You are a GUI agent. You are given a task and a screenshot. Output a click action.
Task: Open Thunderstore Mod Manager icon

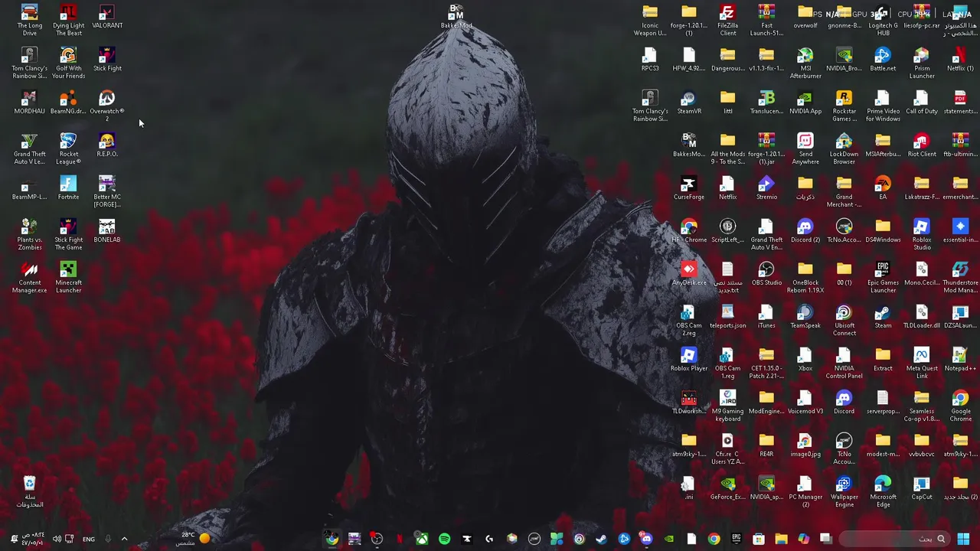coord(960,277)
